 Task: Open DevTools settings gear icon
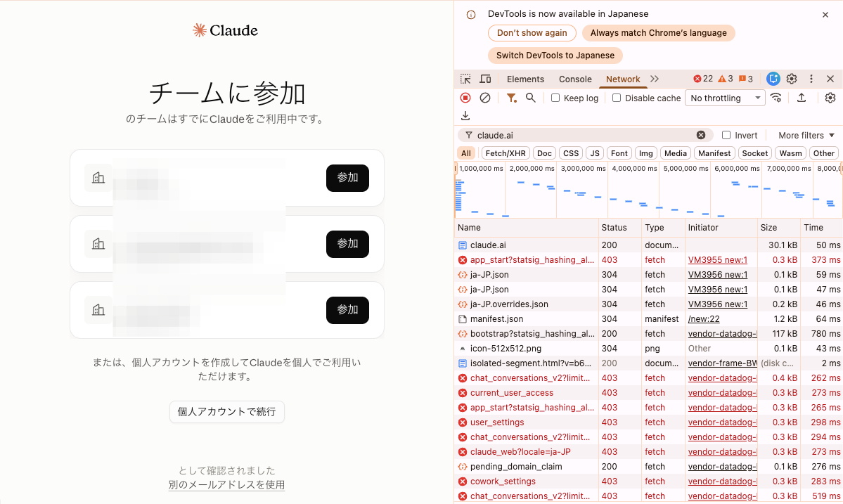pos(792,79)
